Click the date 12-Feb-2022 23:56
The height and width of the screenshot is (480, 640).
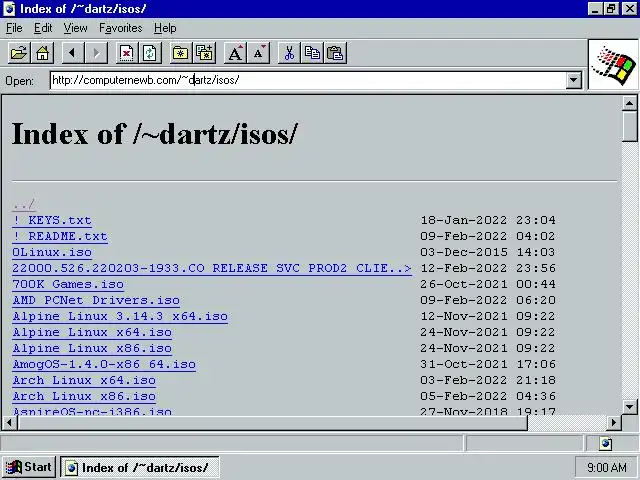click(x=488, y=268)
